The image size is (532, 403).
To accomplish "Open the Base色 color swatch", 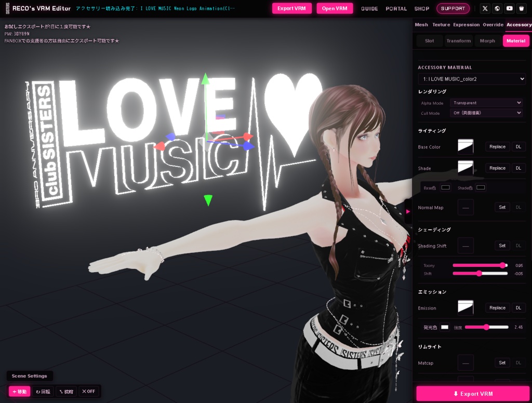I will (445, 187).
